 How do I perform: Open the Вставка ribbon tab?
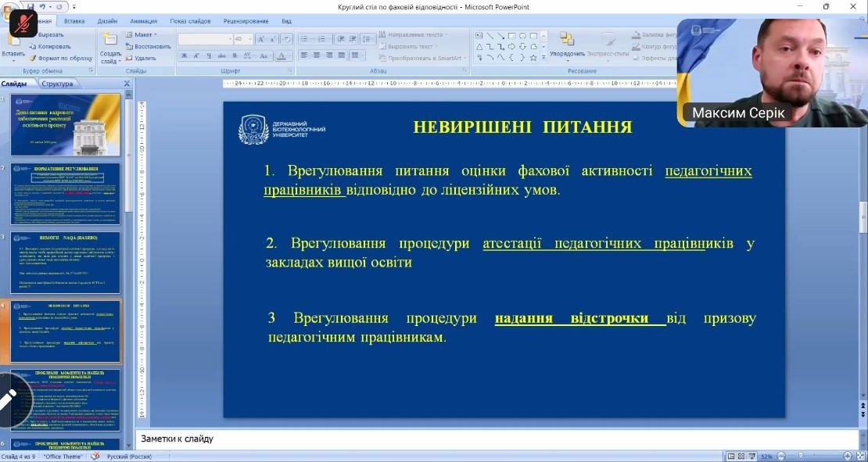[x=74, y=21]
